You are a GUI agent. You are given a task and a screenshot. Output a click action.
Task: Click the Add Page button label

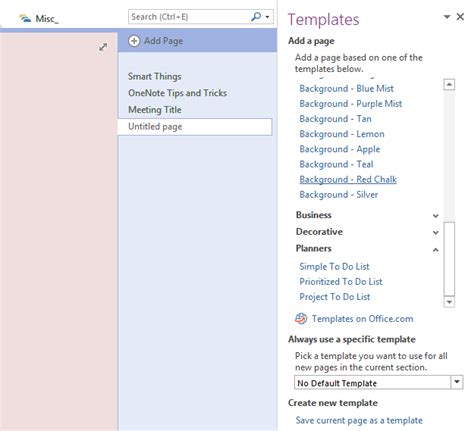(163, 41)
